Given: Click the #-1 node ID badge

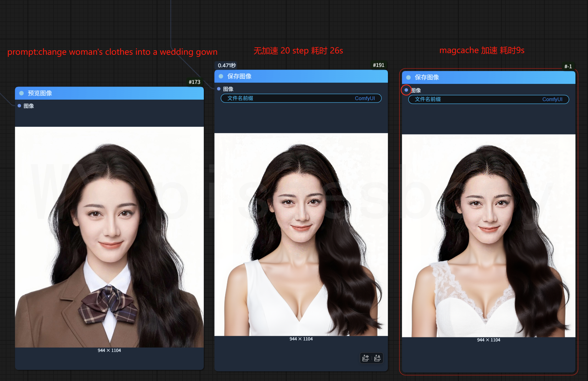Looking at the screenshot, I should (568, 66).
